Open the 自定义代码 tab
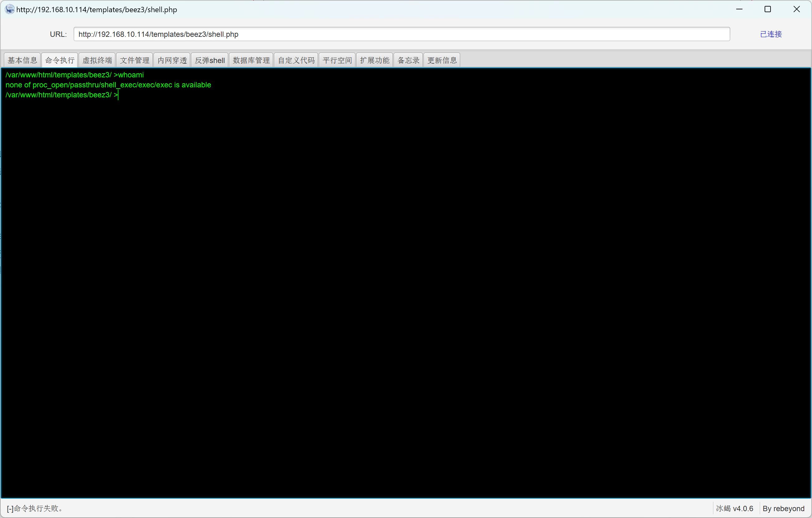This screenshot has width=812, height=518. tap(296, 60)
